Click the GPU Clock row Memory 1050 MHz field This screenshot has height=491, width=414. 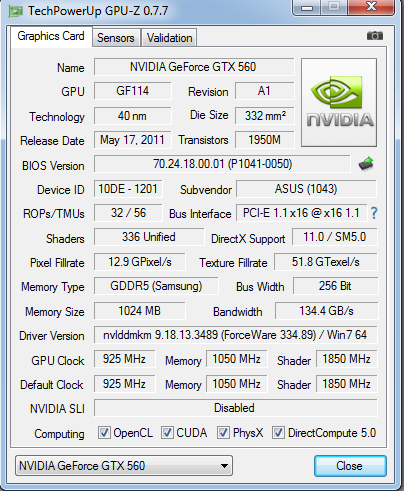237,359
